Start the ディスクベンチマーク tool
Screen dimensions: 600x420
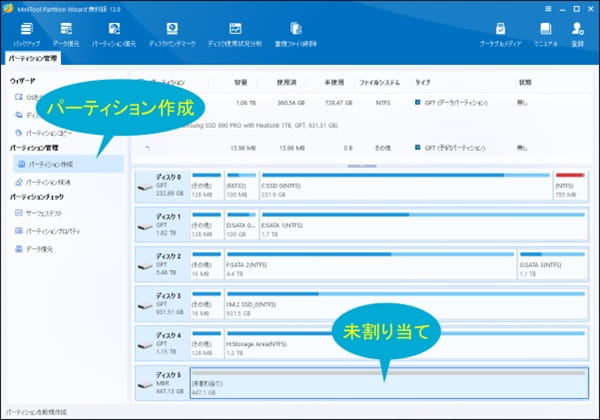coord(172,34)
